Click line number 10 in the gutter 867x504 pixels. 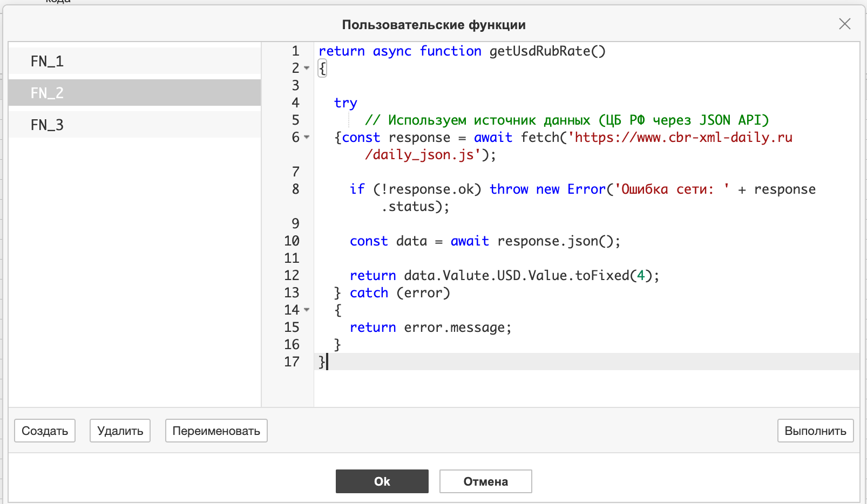coord(292,241)
